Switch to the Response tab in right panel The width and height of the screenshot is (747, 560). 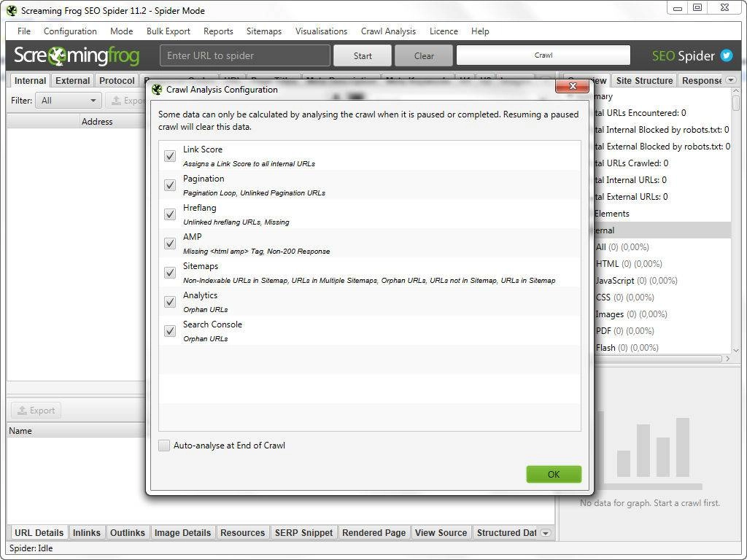click(x=701, y=80)
